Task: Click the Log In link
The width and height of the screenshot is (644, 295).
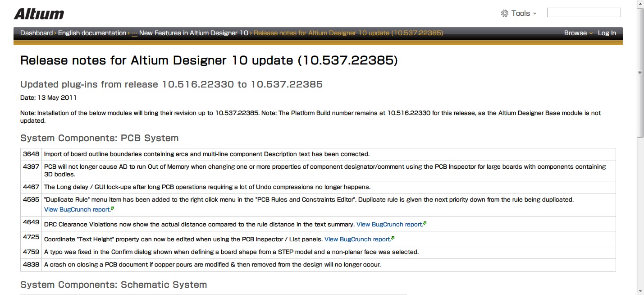Action: pos(607,33)
